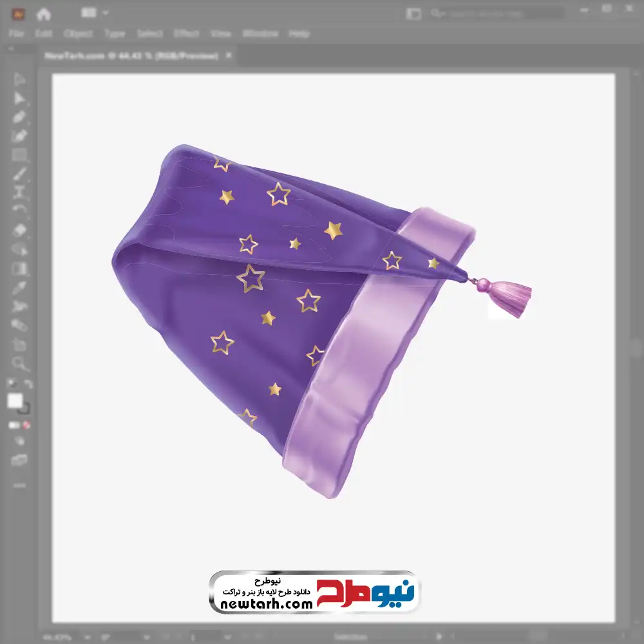
Task: Click the white Fill color swatch
Action: [x=15, y=401]
